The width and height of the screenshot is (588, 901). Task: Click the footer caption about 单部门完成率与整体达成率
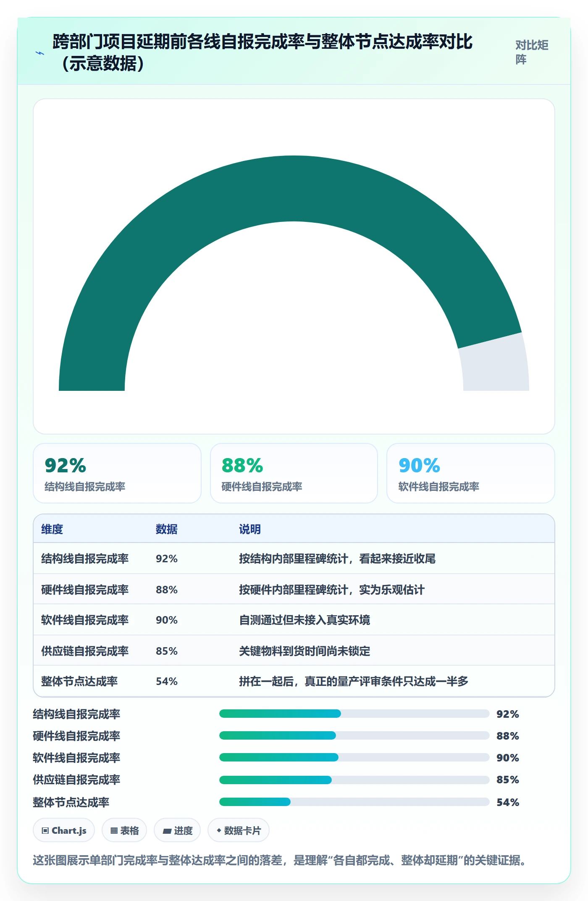click(x=280, y=860)
